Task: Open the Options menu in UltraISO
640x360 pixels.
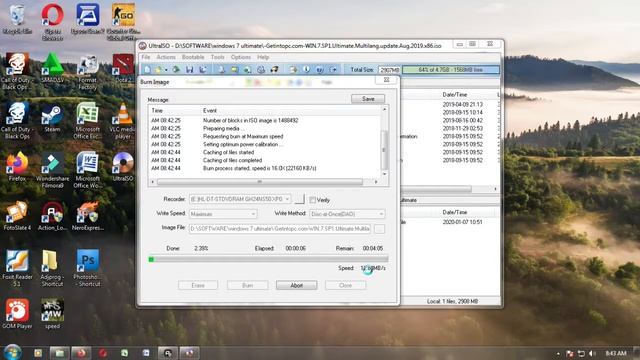Action: (x=241, y=57)
